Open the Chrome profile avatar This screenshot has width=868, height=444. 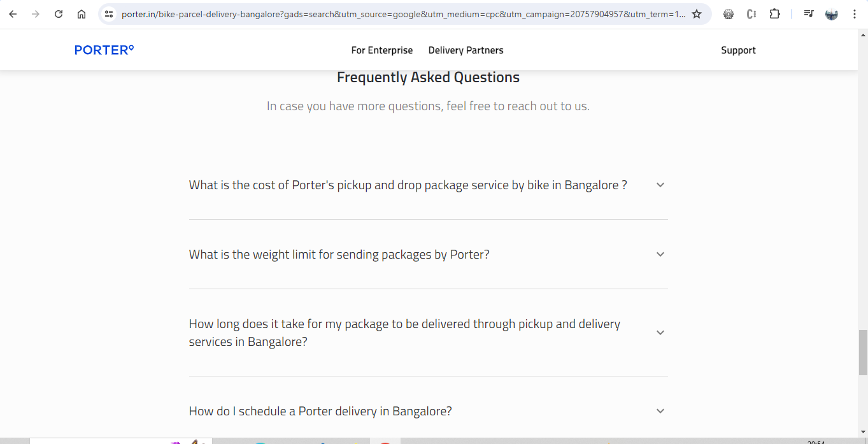[x=831, y=14]
